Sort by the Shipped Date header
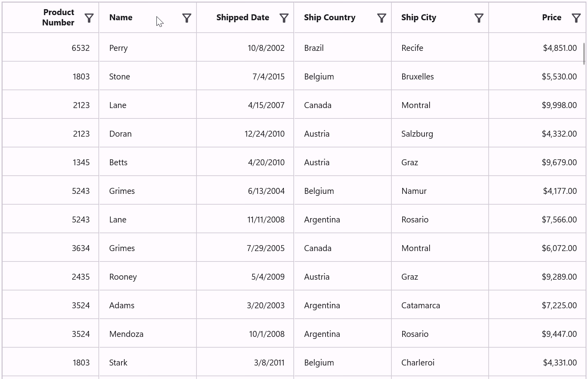The width and height of the screenshot is (588, 379). click(243, 17)
